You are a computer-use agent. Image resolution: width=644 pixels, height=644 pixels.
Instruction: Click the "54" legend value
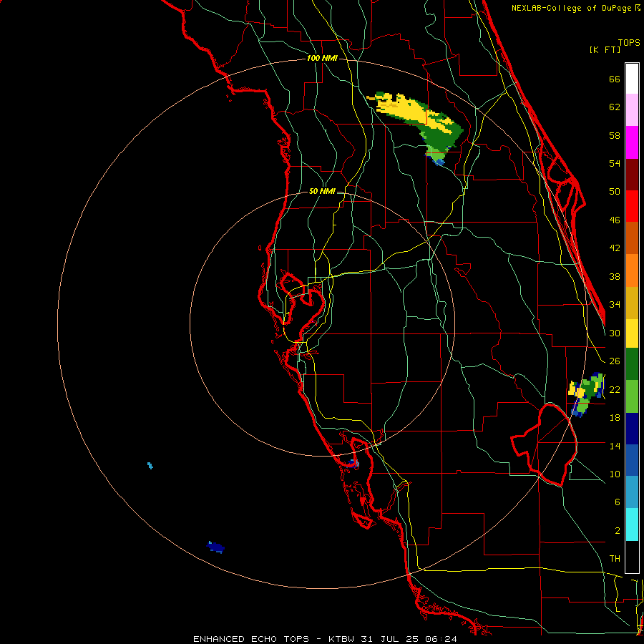[x=615, y=163]
